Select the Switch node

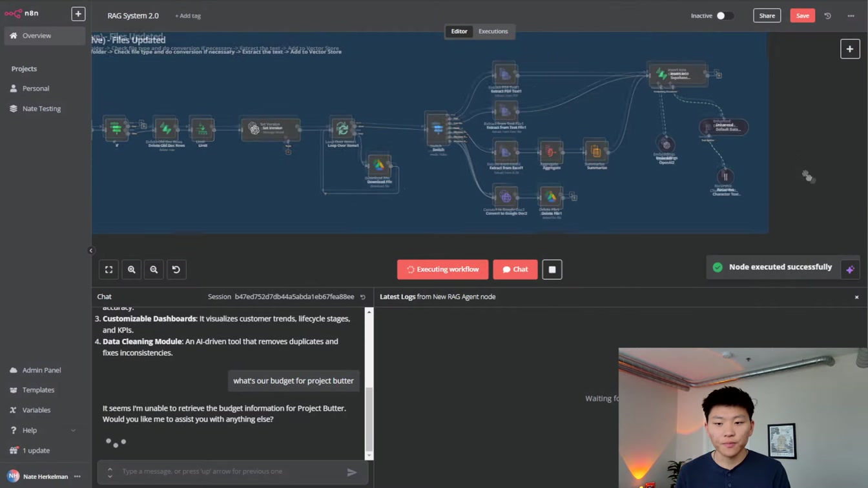coord(438,128)
